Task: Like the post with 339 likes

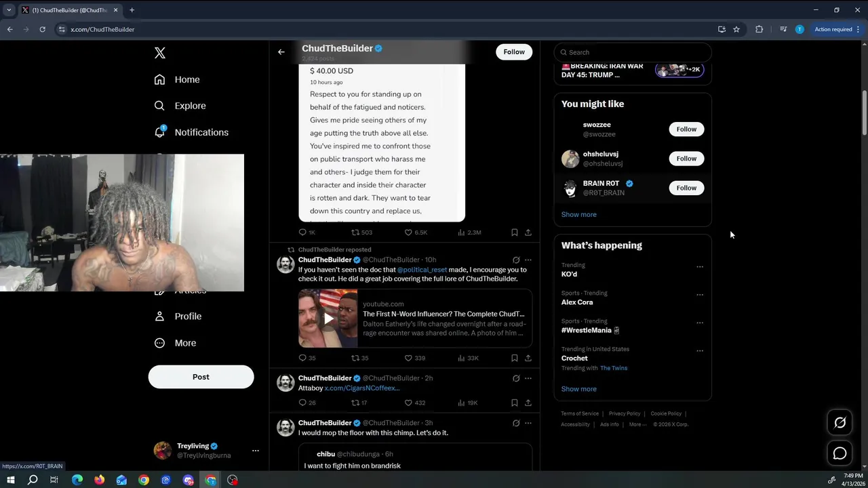Action: [414, 358]
